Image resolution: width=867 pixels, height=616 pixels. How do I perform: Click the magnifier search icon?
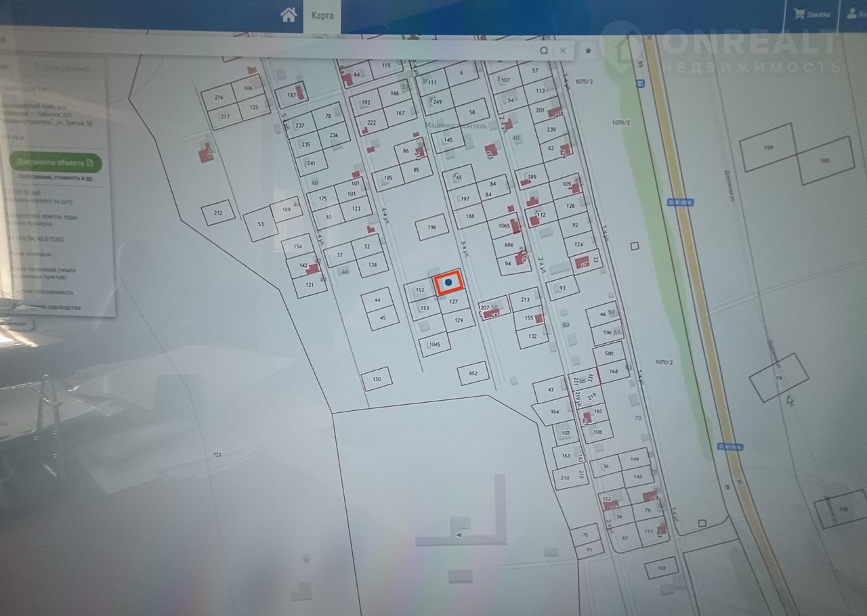(x=544, y=51)
